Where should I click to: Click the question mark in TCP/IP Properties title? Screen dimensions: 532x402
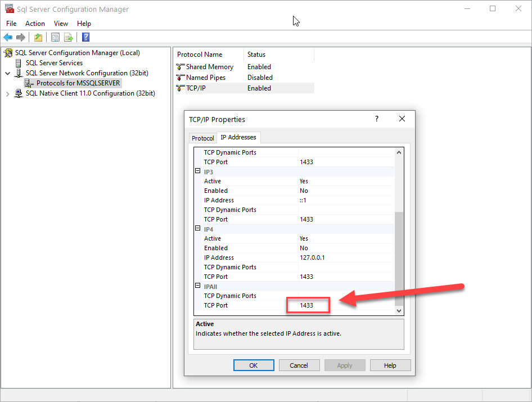pos(377,119)
